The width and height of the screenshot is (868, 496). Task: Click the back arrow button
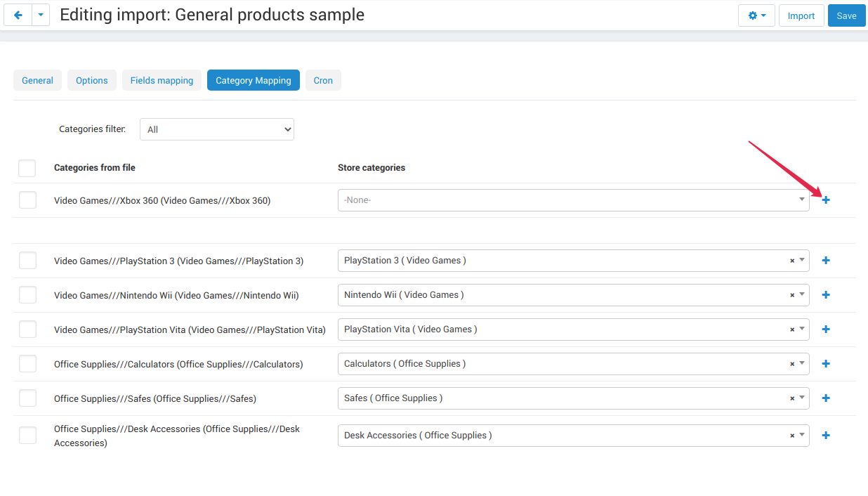(x=18, y=15)
